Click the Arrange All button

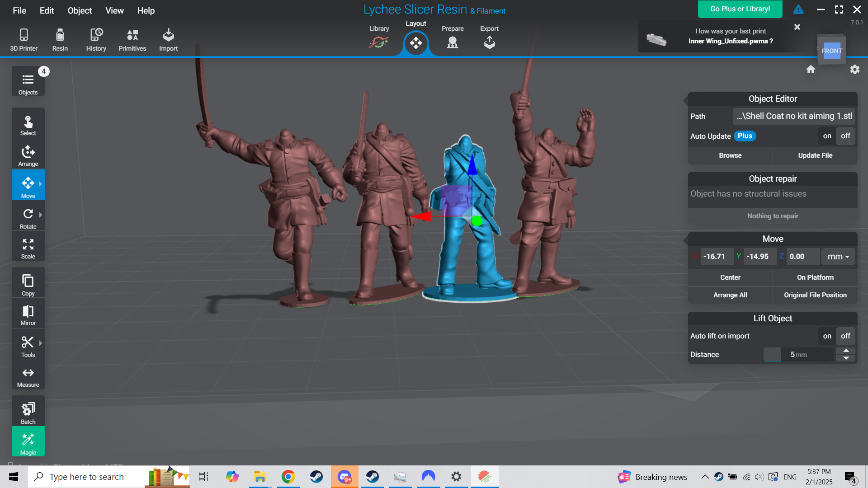click(x=730, y=295)
